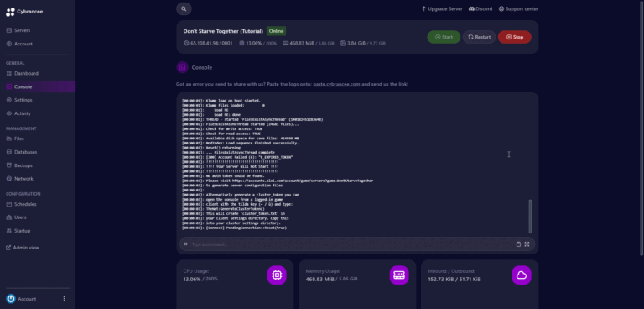Click the Dashboard grid icon
The height and width of the screenshot is (309, 644).
pos(9,73)
